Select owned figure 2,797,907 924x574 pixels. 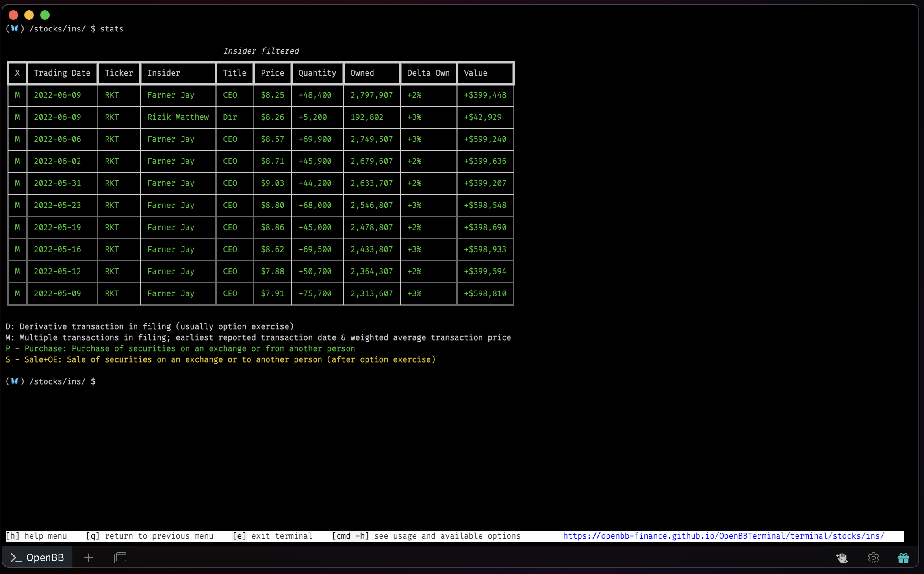coord(371,95)
